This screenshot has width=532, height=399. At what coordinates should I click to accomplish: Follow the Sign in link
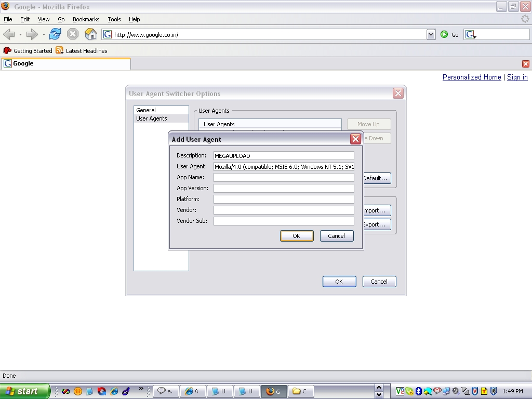[x=517, y=77]
